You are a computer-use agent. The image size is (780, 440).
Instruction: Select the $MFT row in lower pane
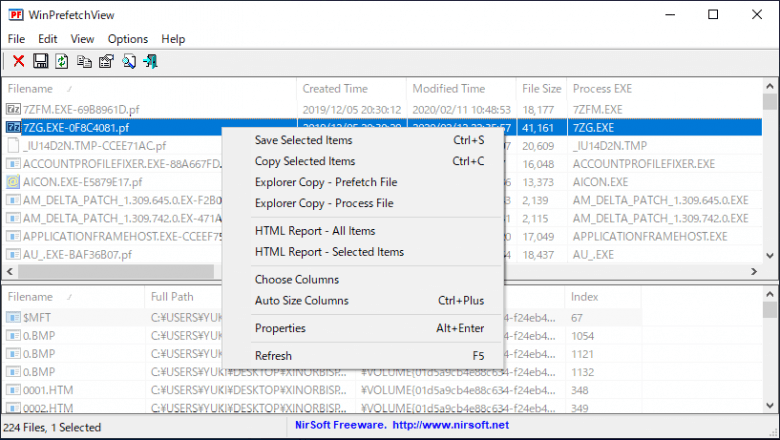tap(322, 317)
